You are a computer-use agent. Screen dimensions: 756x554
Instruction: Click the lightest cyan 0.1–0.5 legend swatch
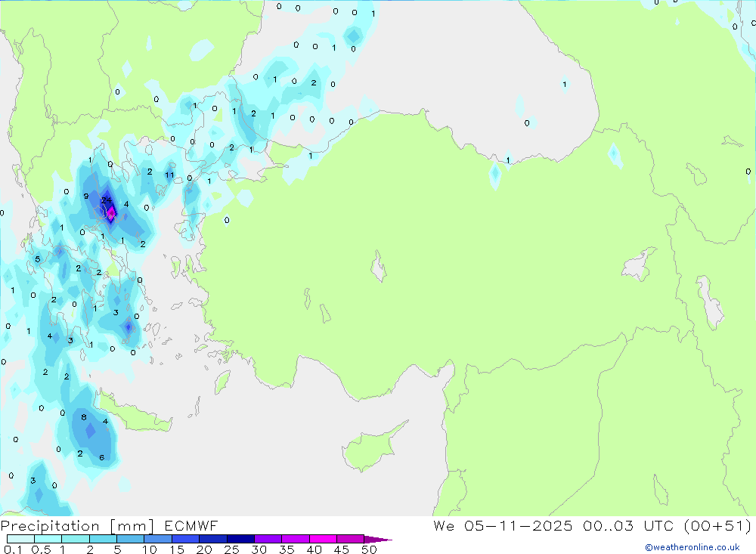click(20, 539)
